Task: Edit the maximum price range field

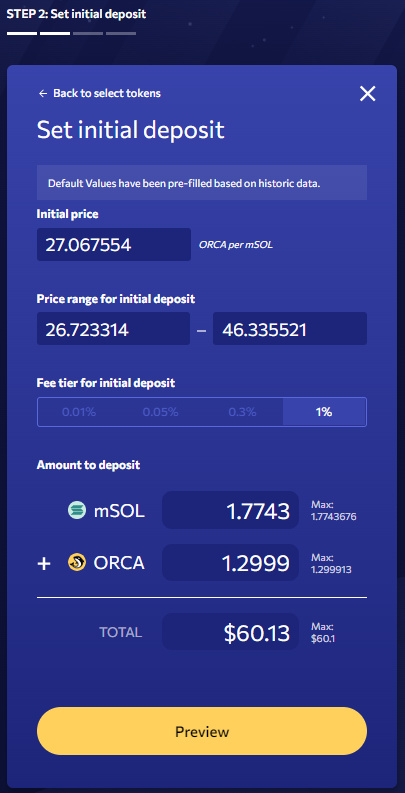Action: 290,329
